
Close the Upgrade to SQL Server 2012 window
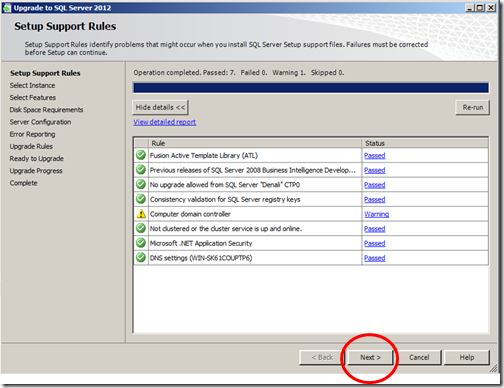(x=491, y=8)
